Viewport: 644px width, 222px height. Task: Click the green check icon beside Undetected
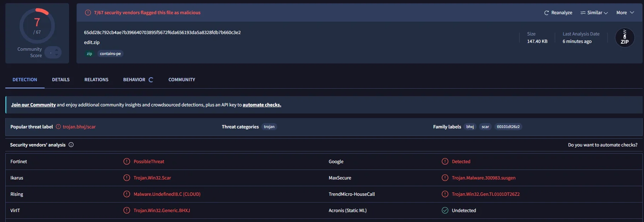click(x=445, y=210)
